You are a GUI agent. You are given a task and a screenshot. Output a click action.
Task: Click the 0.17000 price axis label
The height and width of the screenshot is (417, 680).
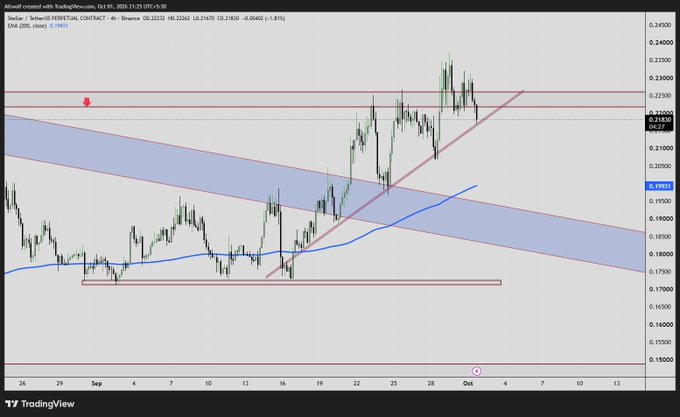pyautogui.click(x=660, y=289)
